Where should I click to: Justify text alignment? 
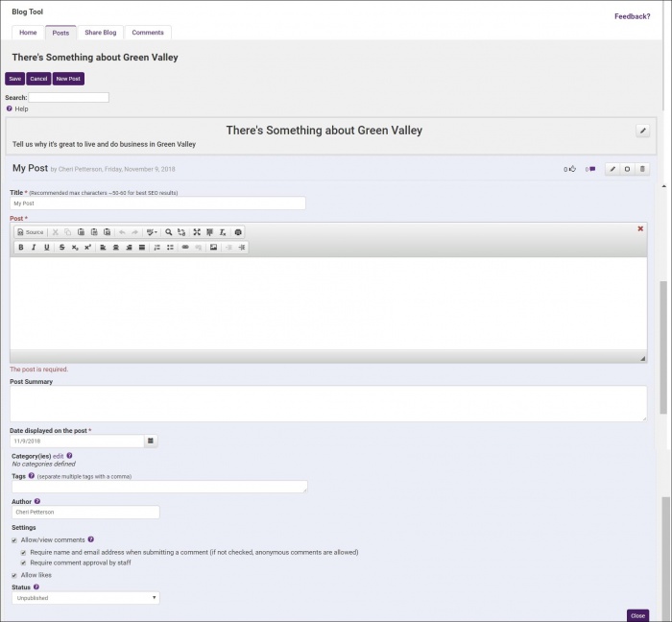(142, 248)
